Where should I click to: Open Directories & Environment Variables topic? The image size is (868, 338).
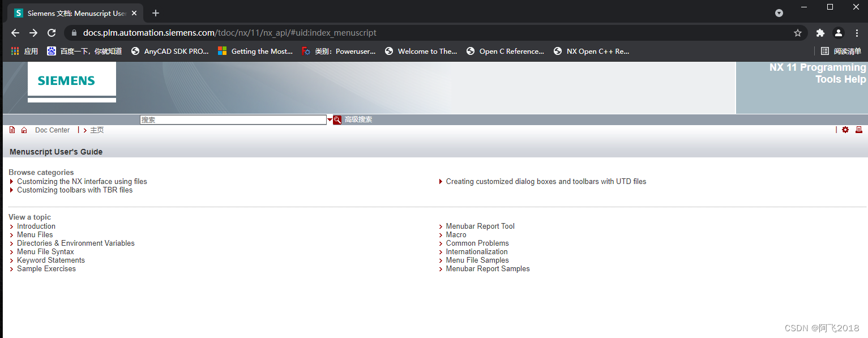76,243
